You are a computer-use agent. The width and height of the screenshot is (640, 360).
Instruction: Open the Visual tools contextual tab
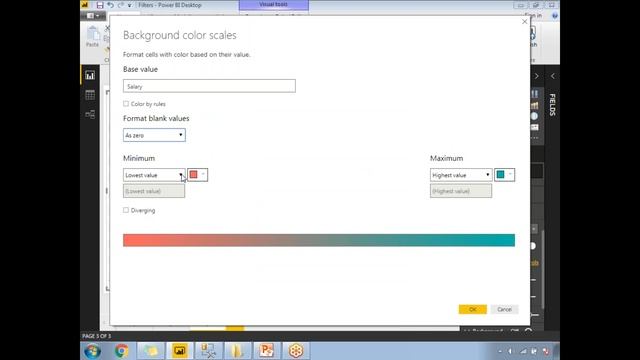(273, 5)
